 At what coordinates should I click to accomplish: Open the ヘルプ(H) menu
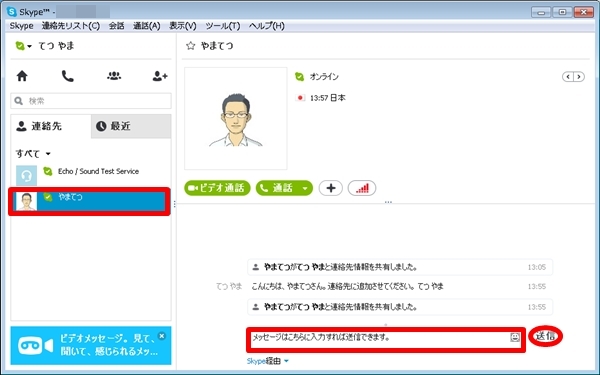(267, 26)
